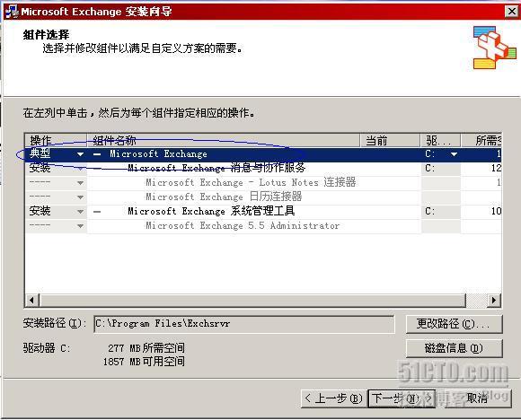Collapse the Microsoft Exchange root component
Screen dimensions: 521x420
point(97,154)
